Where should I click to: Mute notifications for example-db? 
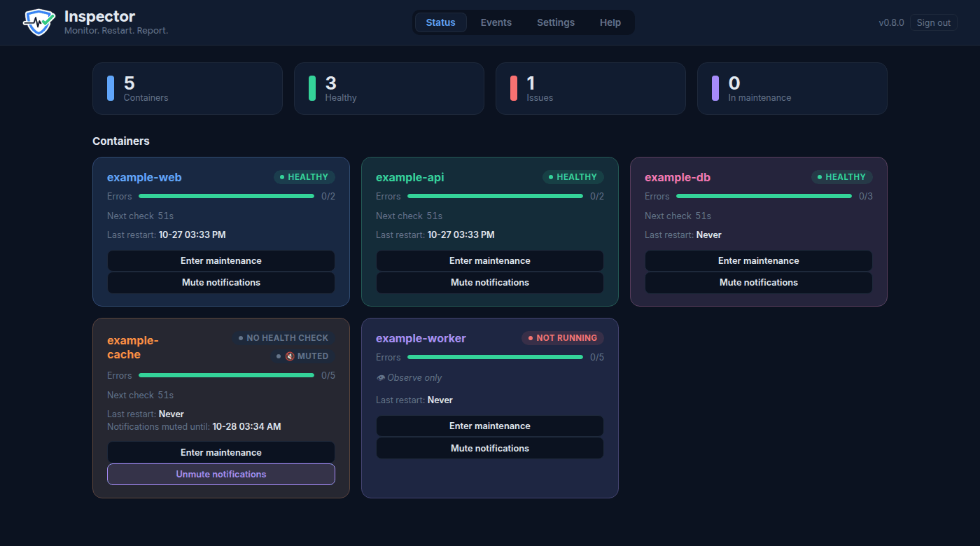point(759,282)
